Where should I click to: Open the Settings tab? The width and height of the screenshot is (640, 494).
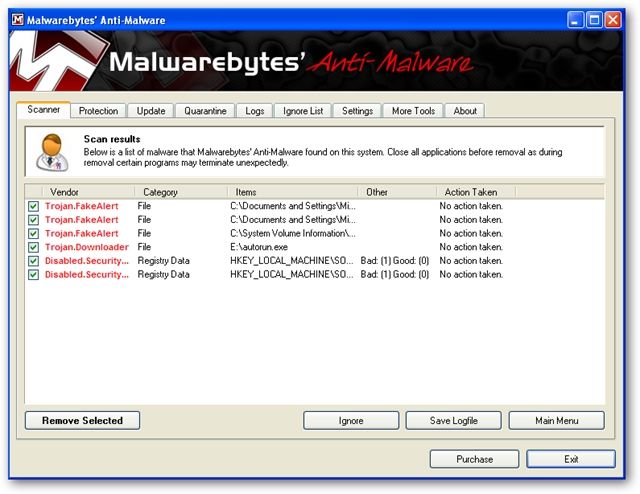point(357,111)
